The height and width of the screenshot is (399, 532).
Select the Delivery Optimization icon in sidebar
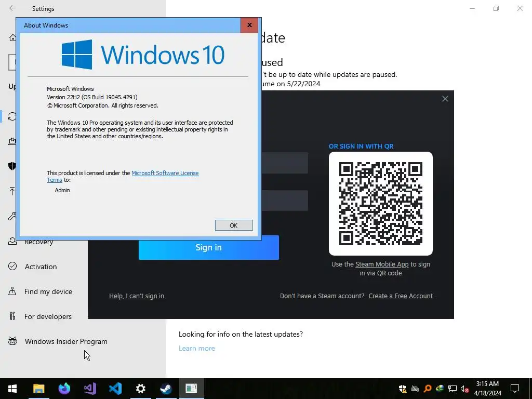tap(12, 141)
